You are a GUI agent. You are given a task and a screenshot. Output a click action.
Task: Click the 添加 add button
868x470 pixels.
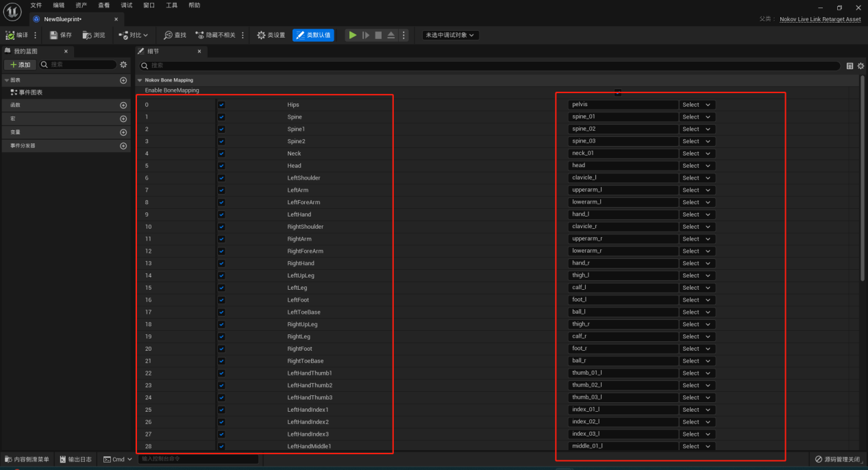pos(20,64)
